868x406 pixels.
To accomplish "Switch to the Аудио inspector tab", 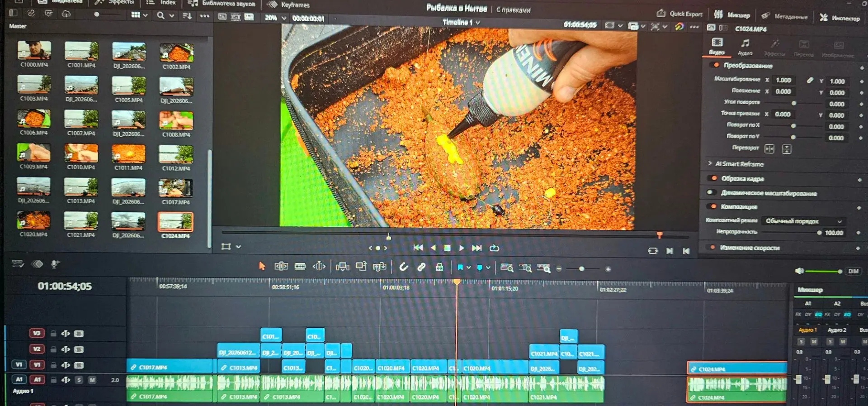I will point(745,47).
